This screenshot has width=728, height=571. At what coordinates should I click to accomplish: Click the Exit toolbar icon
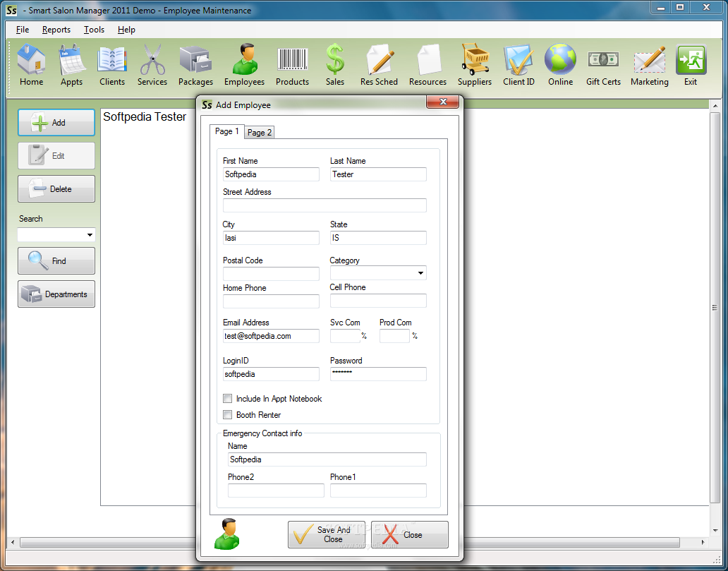pos(691,64)
